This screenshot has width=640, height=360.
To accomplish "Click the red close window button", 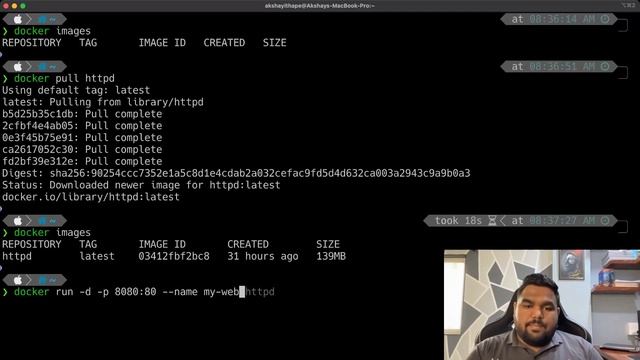I will (6, 6).
